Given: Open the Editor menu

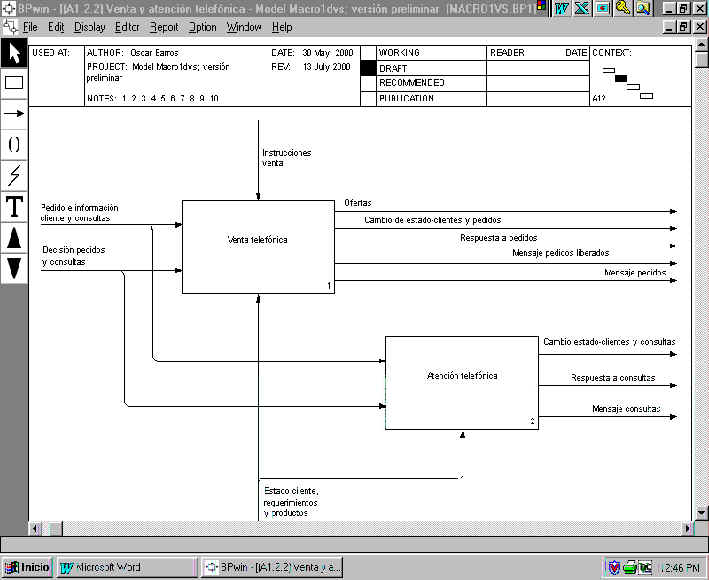Looking at the screenshot, I should click(x=127, y=27).
